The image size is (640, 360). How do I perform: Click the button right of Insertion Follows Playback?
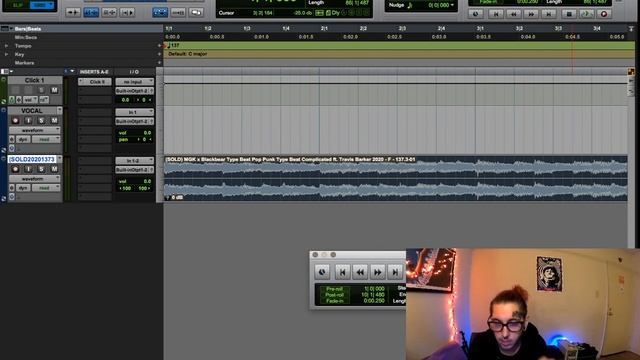(178, 13)
